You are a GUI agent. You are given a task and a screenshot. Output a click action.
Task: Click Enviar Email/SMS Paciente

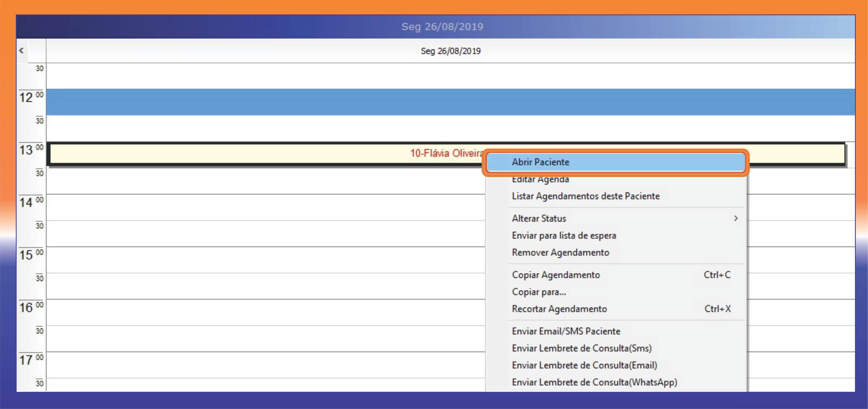566,331
